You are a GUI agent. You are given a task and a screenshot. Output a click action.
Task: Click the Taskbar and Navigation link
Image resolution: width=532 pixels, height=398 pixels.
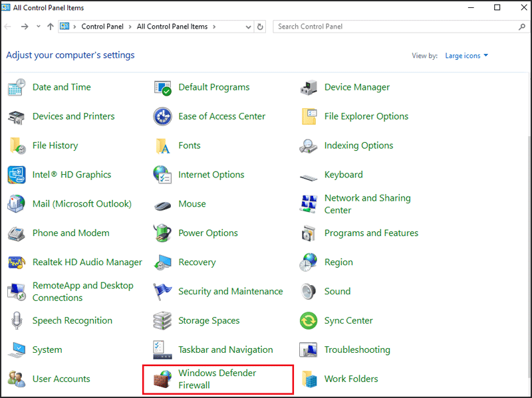click(x=225, y=350)
